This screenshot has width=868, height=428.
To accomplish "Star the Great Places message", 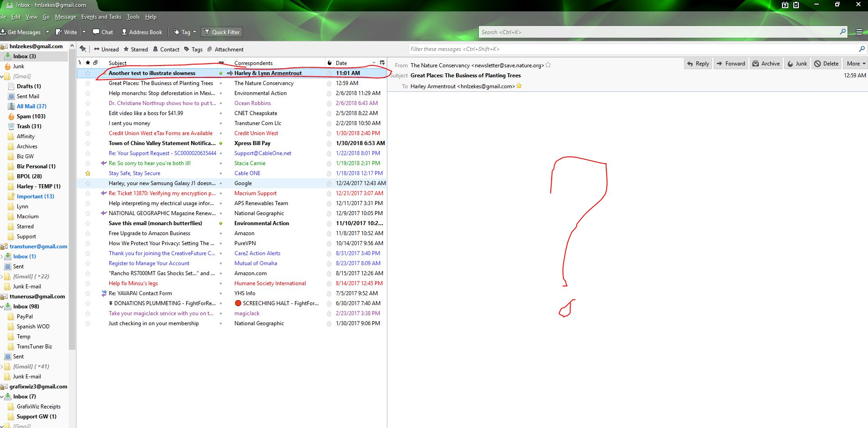I will pos(88,83).
